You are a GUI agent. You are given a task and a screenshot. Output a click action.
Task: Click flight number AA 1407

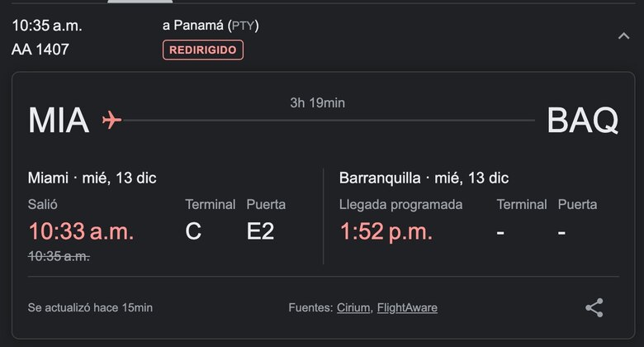click(x=40, y=50)
